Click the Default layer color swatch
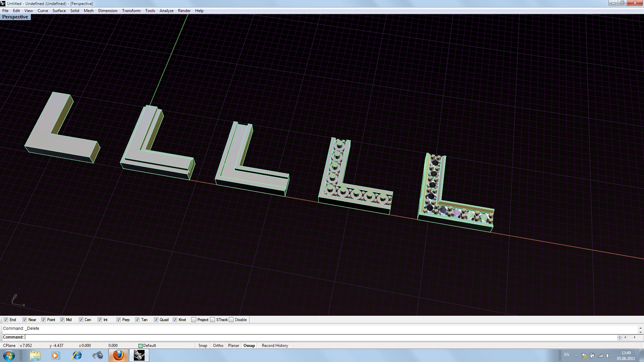Screen dimensions: 644x362 [141, 346]
